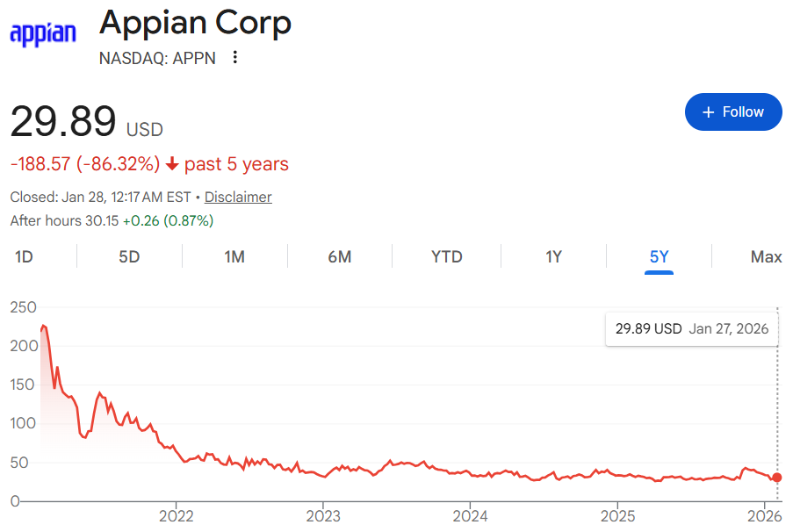
Task: Click the red down arrow indicator
Action: (172, 164)
